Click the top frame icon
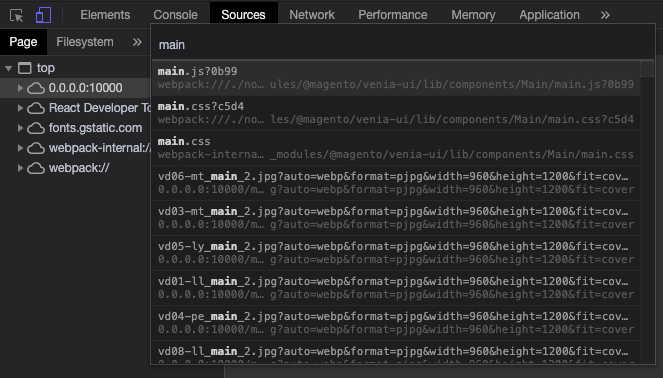The height and width of the screenshot is (378, 663). tap(25, 68)
